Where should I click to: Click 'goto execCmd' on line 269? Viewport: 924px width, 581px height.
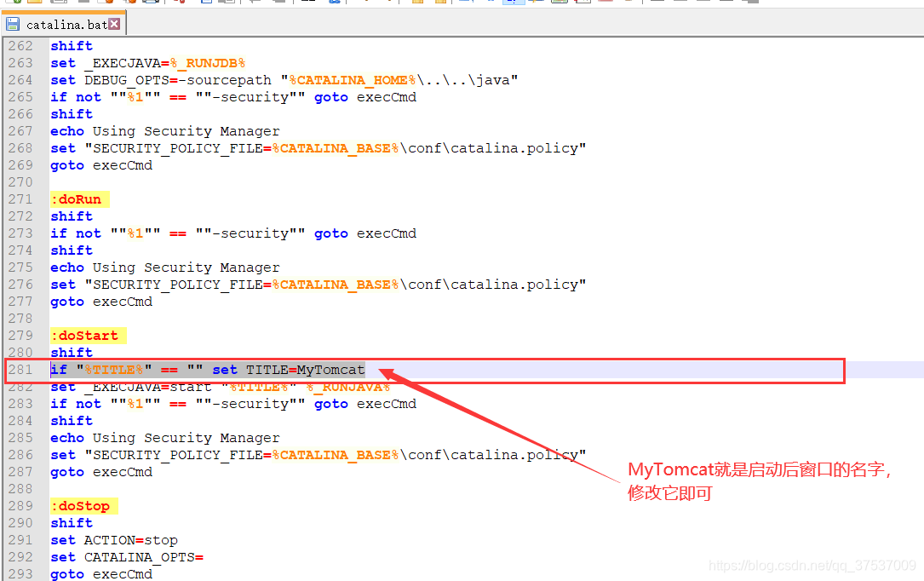[101, 165]
